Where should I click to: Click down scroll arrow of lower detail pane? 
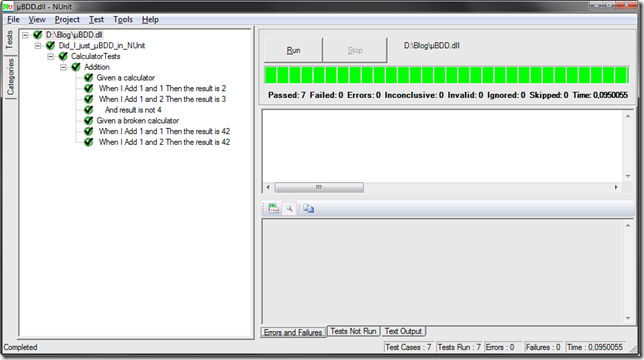click(x=628, y=318)
